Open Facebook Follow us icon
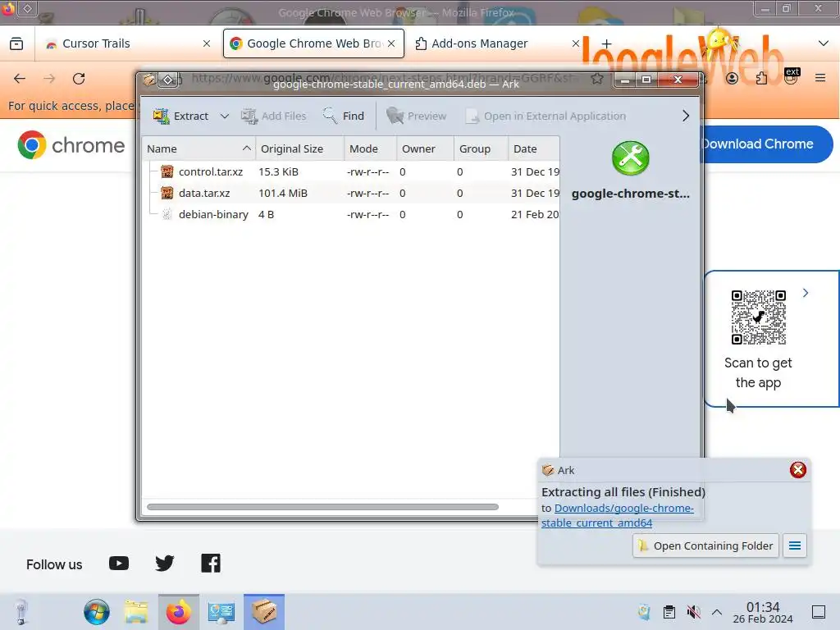This screenshot has width=840, height=630. click(211, 564)
